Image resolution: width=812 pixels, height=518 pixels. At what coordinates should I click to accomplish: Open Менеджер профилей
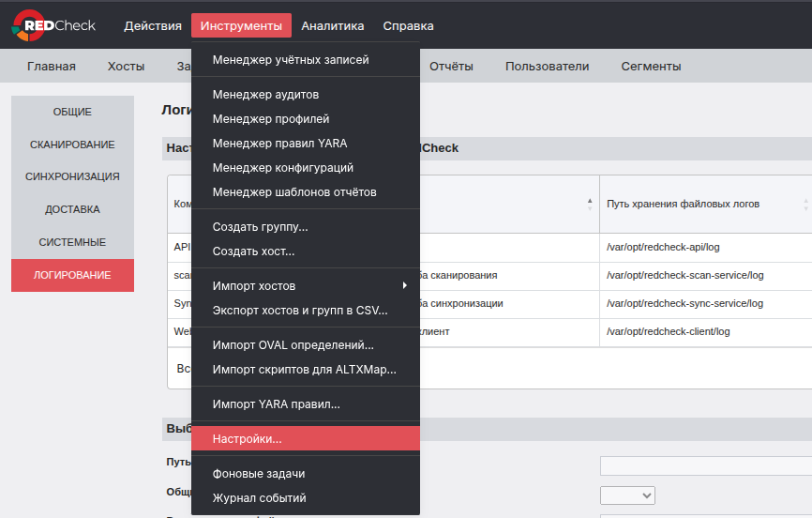point(306,119)
